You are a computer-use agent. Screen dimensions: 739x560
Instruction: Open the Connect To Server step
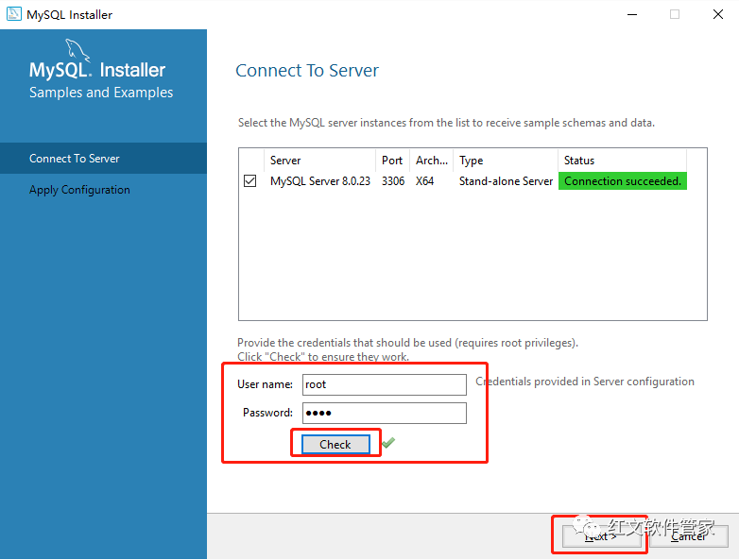pyautogui.click(x=103, y=159)
